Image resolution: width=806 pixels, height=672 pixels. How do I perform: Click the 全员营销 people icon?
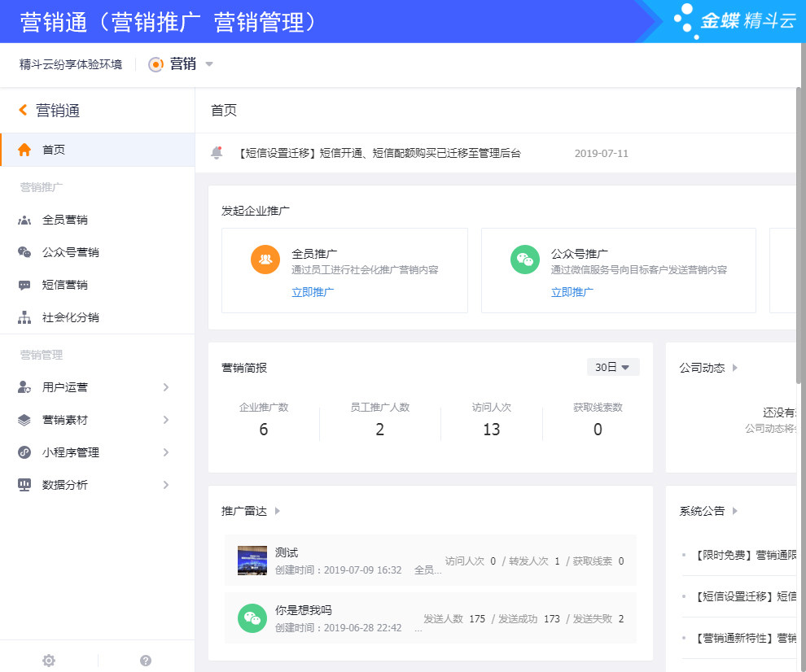click(24, 220)
